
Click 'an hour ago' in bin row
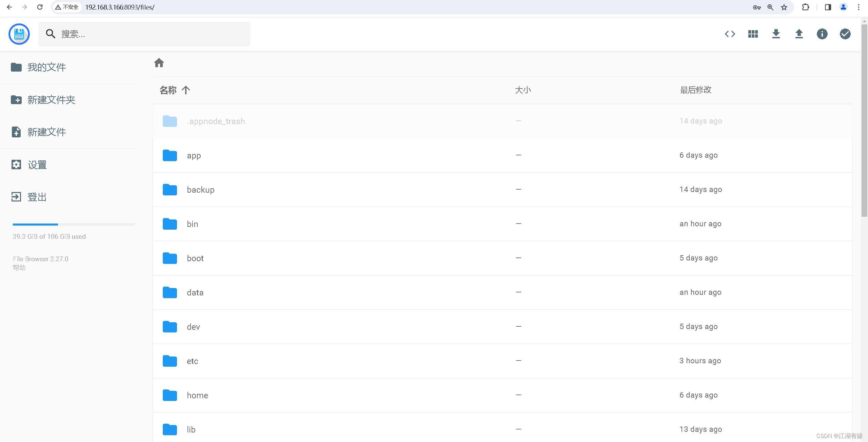pos(701,224)
